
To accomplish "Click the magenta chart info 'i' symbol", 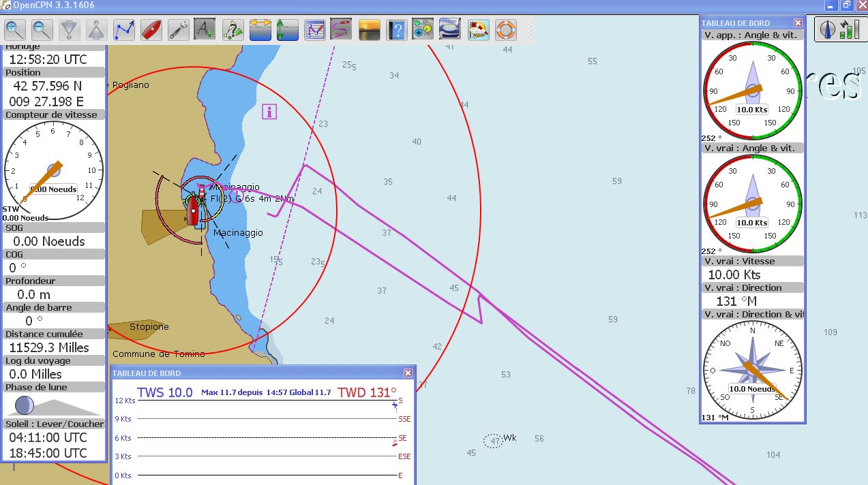I will pos(270,112).
